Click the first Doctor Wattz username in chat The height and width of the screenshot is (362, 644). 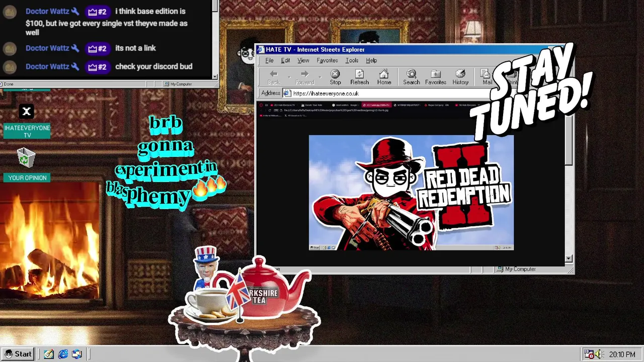47,11
